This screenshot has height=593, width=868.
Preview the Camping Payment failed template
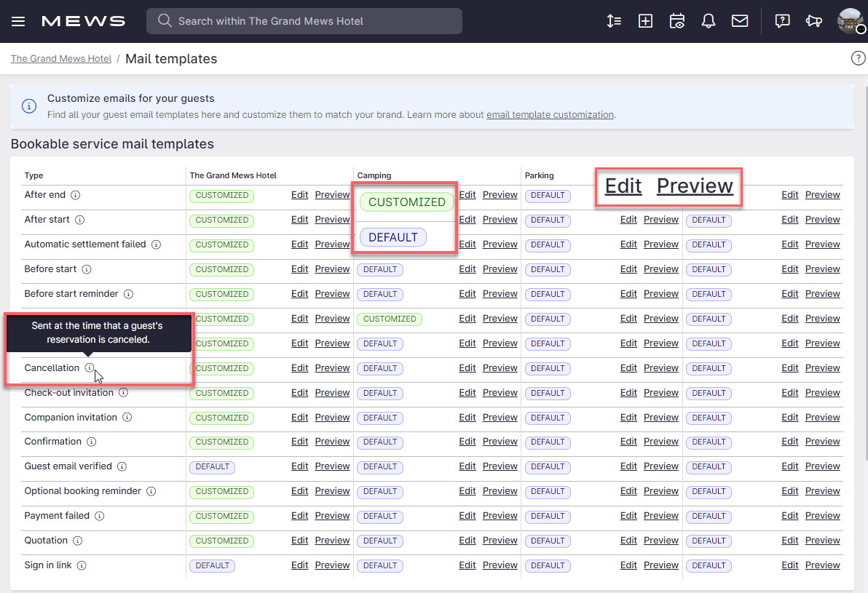(x=500, y=515)
